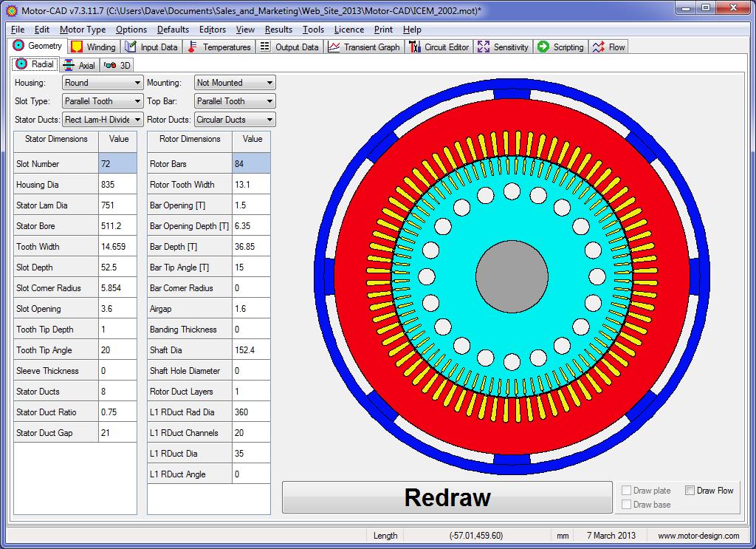756x549 pixels.
Task: Click the Winding tab icon
Action: [x=76, y=47]
